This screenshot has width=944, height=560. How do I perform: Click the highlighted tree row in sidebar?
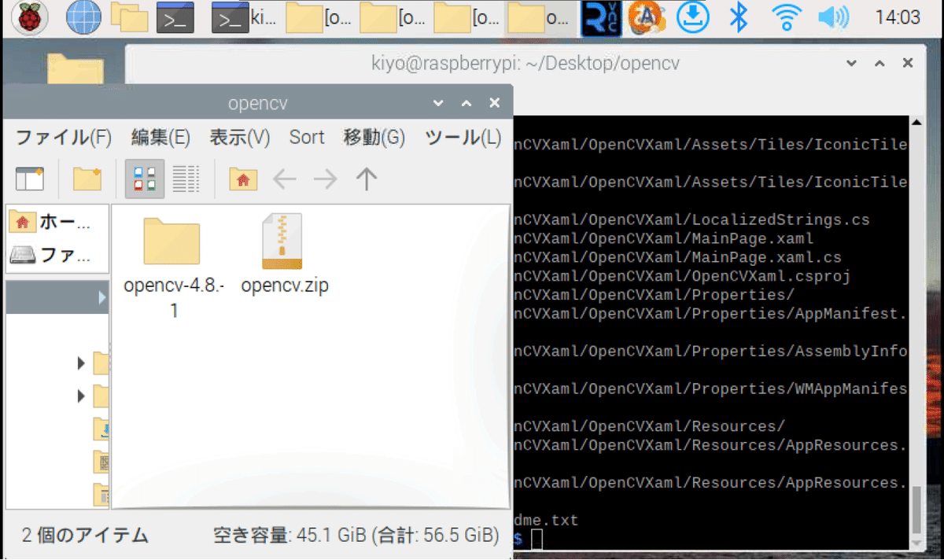coord(57,297)
